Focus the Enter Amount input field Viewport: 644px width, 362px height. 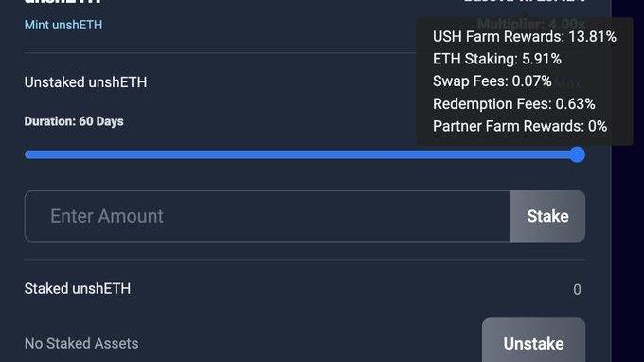click(x=267, y=216)
